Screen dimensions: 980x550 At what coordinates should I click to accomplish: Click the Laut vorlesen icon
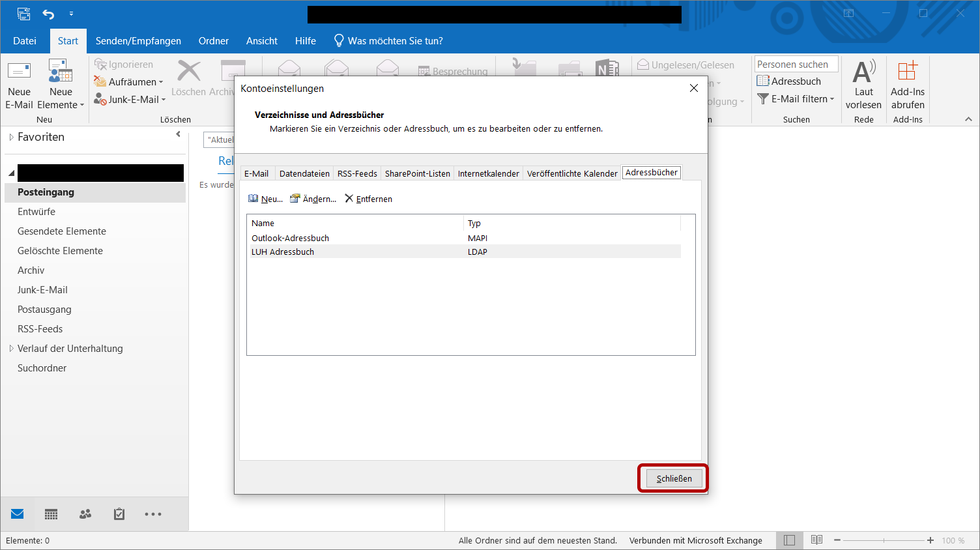(x=864, y=72)
